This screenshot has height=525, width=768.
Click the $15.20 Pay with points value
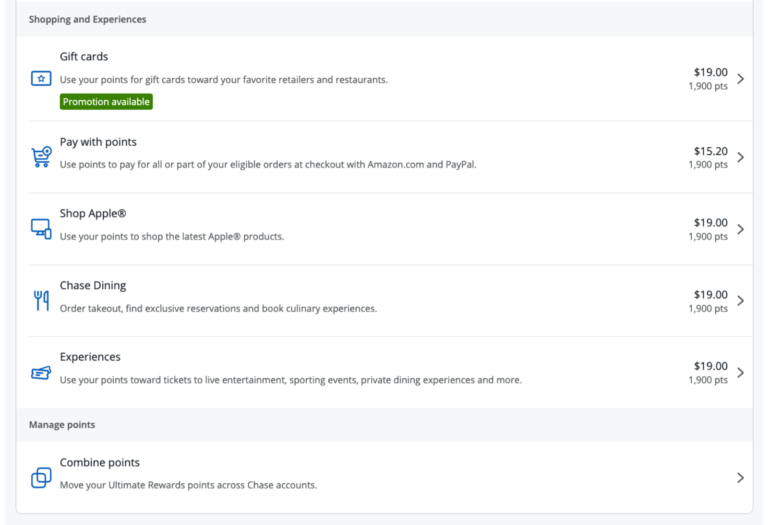(x=711, y=151)
